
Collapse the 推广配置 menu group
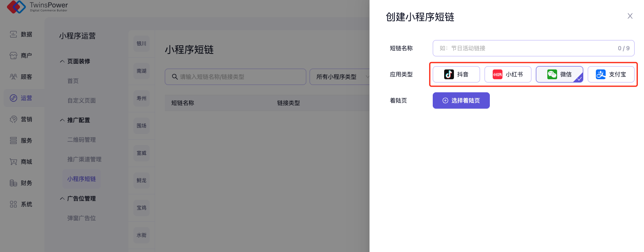62,120
